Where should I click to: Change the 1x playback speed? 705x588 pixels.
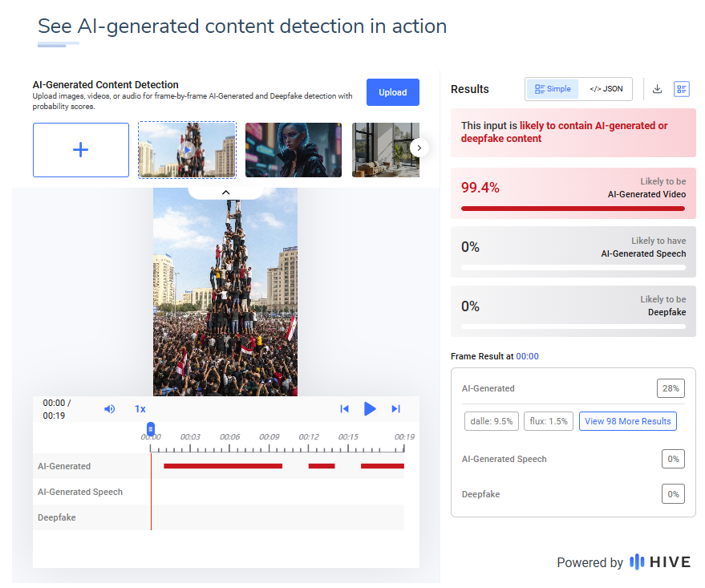pyautogui.click(x=140, y=408)
